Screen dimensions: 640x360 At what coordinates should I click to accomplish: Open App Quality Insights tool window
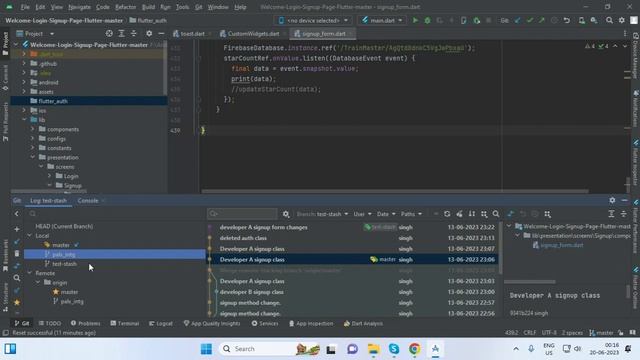pyautogui.click(x=212, y=323)
